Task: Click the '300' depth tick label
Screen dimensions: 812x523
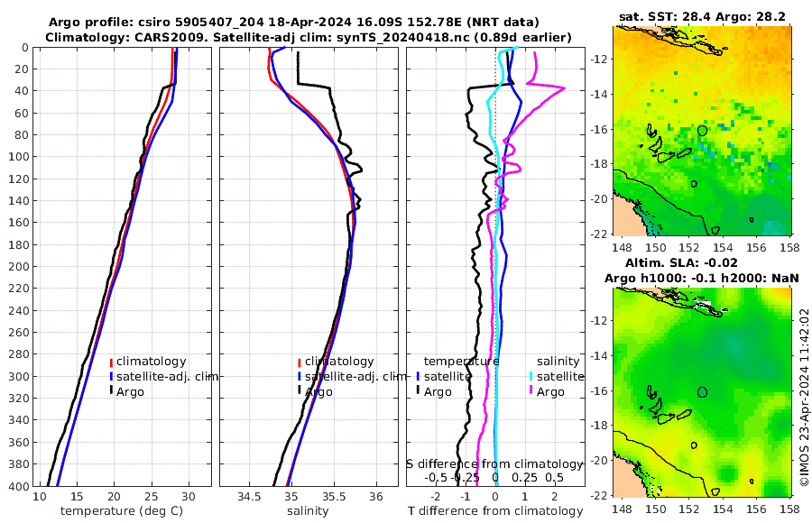Action: 19,376
